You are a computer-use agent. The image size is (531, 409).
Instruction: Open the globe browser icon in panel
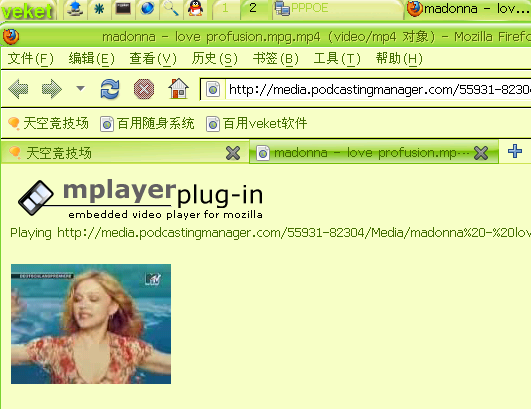(147, 9)
